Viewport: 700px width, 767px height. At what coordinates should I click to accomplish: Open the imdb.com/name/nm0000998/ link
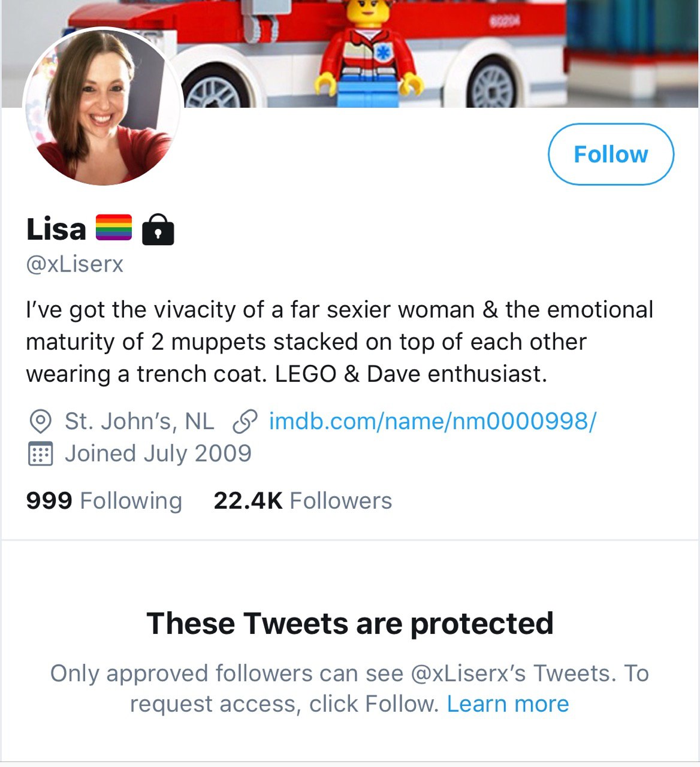pyautogui.click(x=432, y=421)
